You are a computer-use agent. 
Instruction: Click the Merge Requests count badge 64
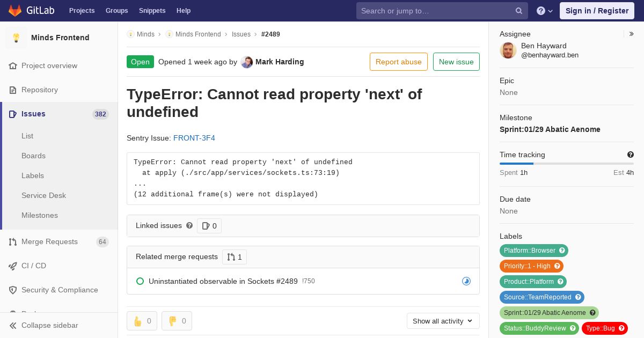click(103, 242)
